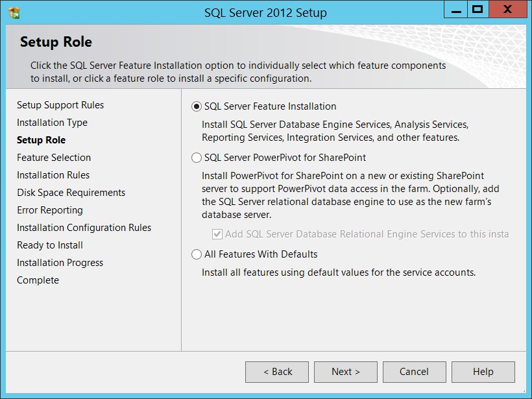Maximize the SQL Server 2012 Setup window
Viewport: 532px width, 399px height.
tap(478, 10)
